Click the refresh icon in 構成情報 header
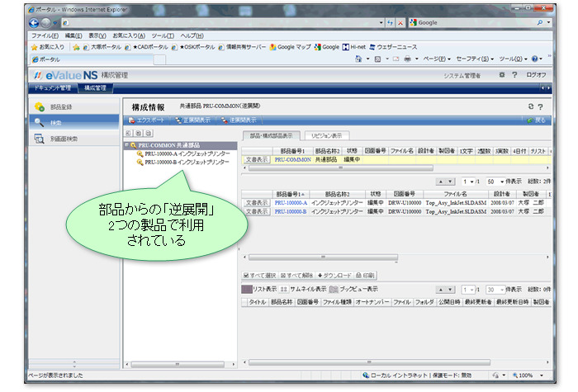Image resolution: width=578 pixels, height=392 pixels. click(x=530, y=107)
